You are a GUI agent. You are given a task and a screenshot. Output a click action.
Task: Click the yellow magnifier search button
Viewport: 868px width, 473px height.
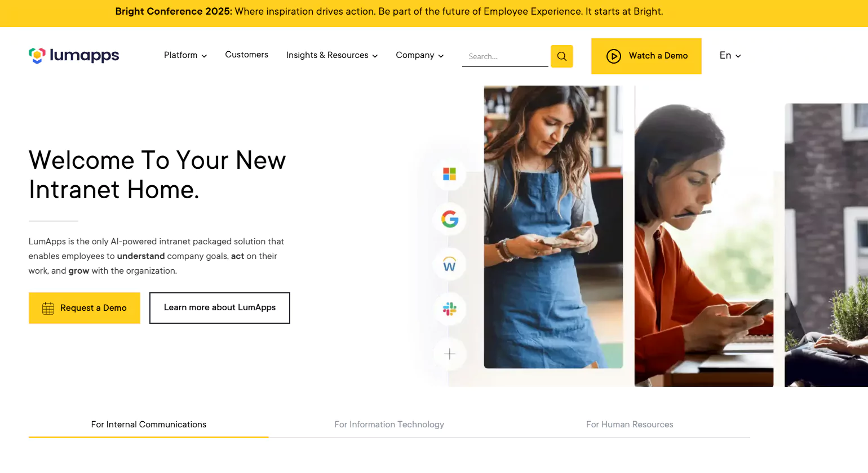[x=561, y=56]
